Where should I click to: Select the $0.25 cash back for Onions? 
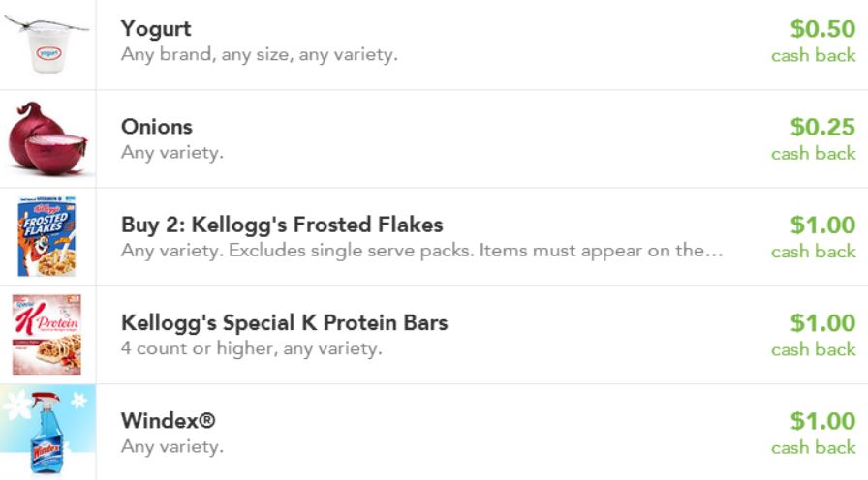(822, 127)
